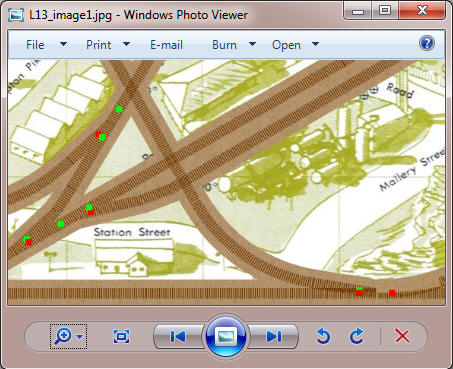The width and height of the screenshot is (453, 369).
Task: Open the File menu
Action: coord(35,45)
